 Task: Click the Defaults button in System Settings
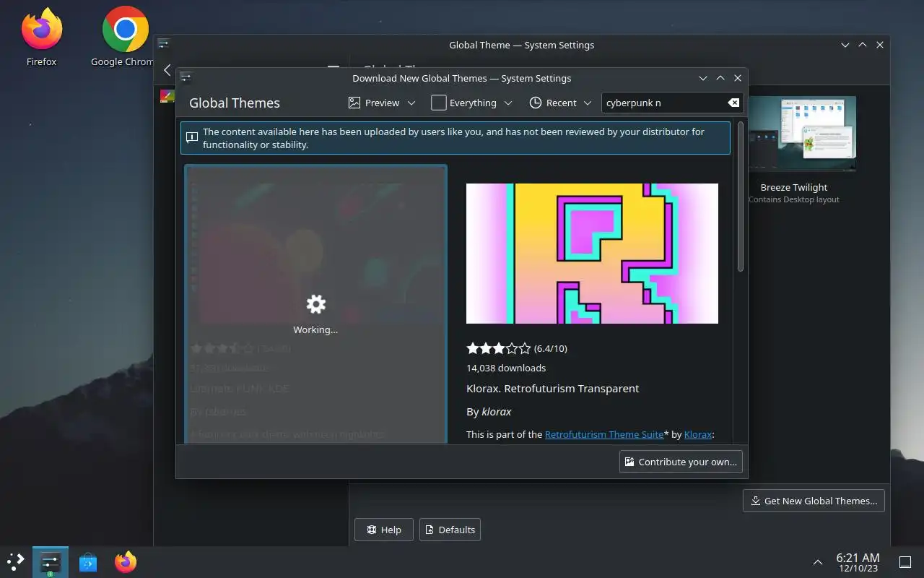450,530
